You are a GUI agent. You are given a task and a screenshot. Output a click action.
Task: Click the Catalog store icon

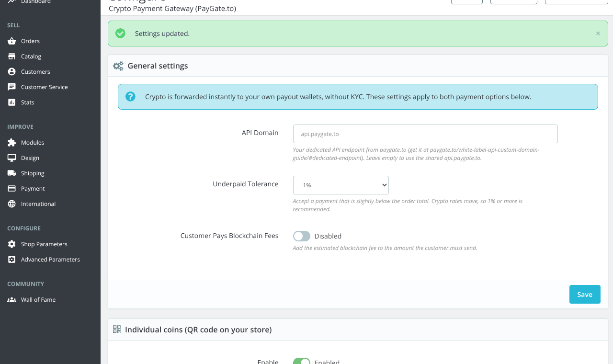tap(12, 57)
